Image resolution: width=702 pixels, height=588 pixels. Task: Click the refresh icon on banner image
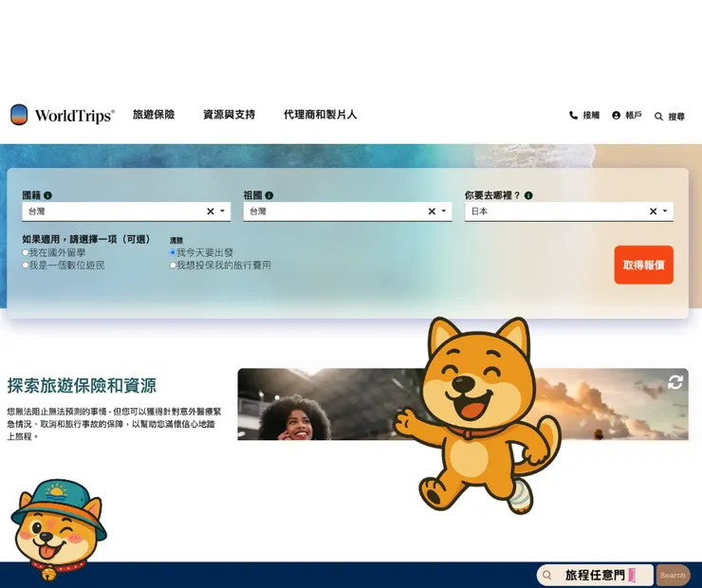[x=675, y=382]
